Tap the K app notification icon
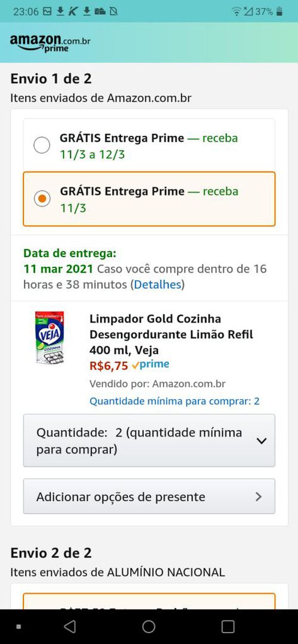 73,11
